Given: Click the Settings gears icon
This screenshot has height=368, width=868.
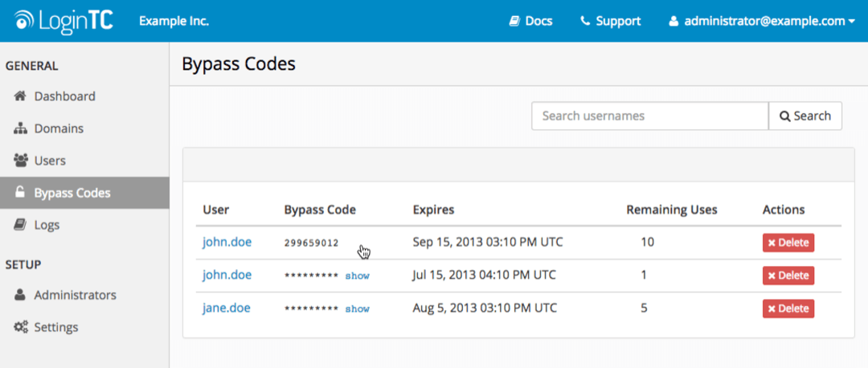Looking at the screenshot, I should click(x=20, y=327).
